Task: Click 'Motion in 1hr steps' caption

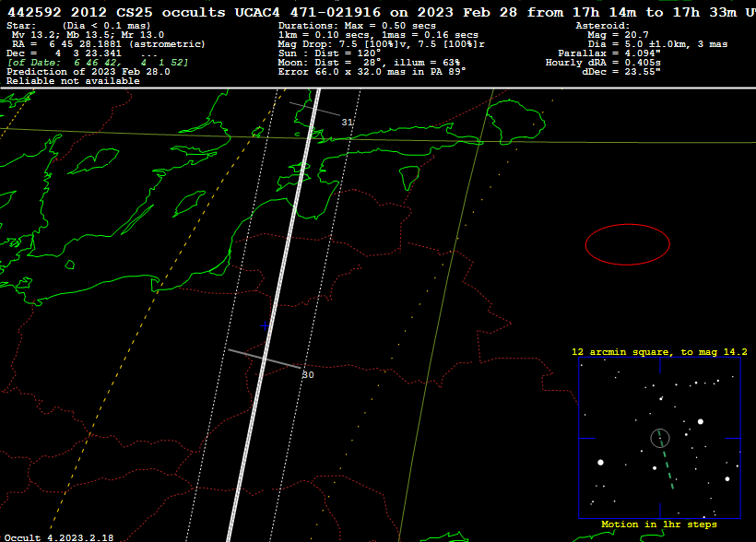Action: [659, 524]
